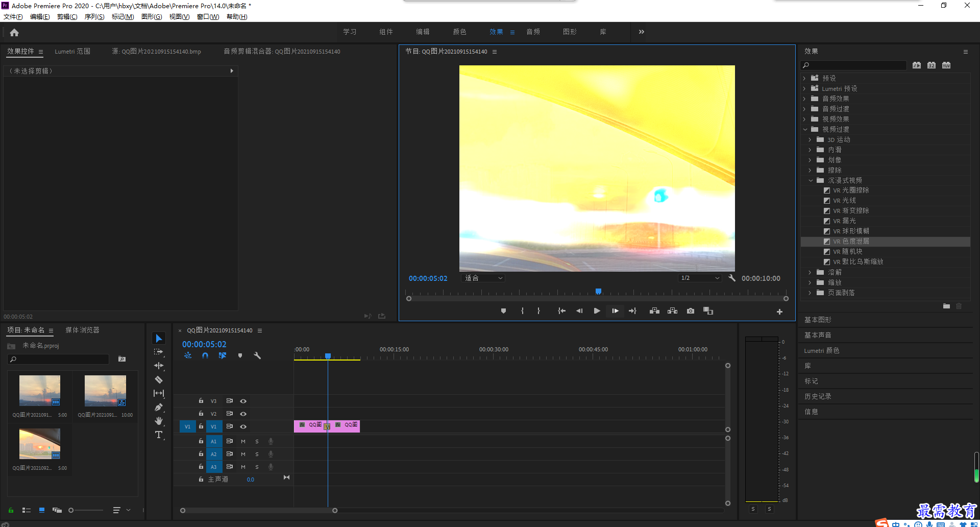Click the Lift button
Image resolution: width=980 pixels, height=527 pixels.
pyautogui.click(x=654, y=311)
